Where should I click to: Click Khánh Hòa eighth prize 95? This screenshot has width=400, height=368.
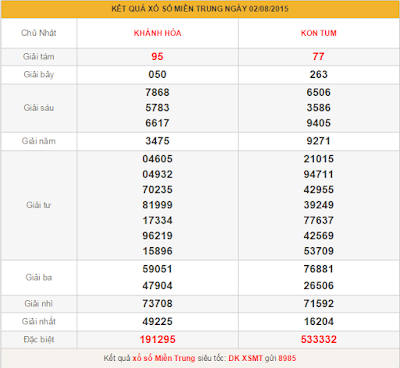pos(157,56)
